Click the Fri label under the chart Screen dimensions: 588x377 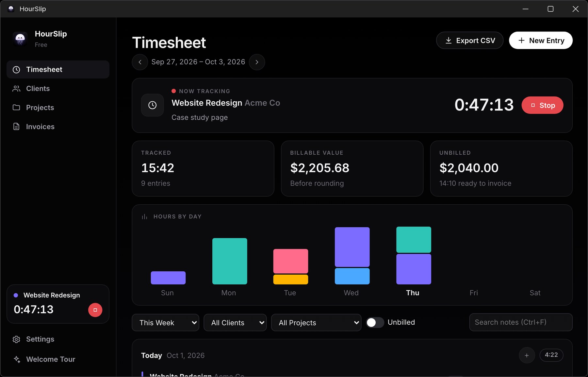pos(474,293)
